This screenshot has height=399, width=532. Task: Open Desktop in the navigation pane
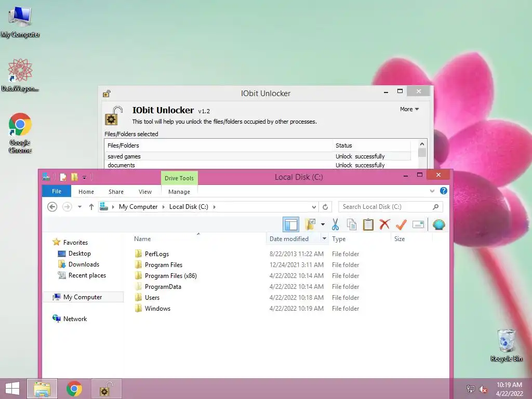coord(79,254)
